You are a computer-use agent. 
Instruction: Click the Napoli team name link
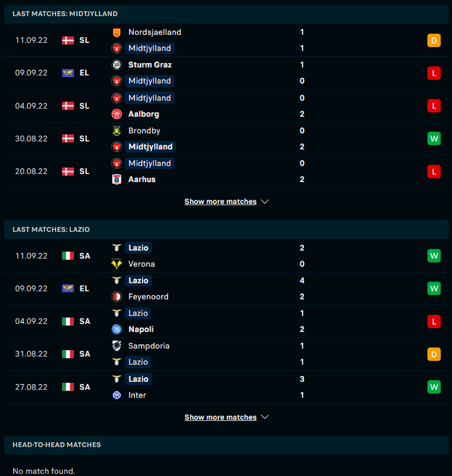[141, 329]
